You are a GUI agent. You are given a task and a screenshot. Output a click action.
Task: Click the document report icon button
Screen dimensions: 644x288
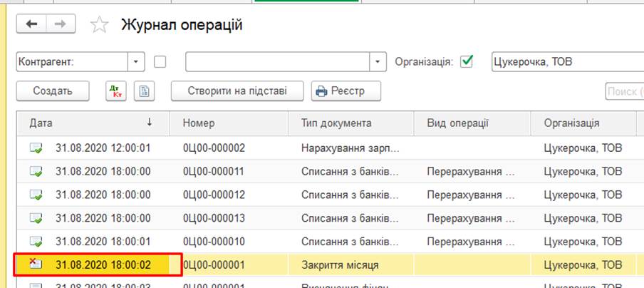point(145,91)
